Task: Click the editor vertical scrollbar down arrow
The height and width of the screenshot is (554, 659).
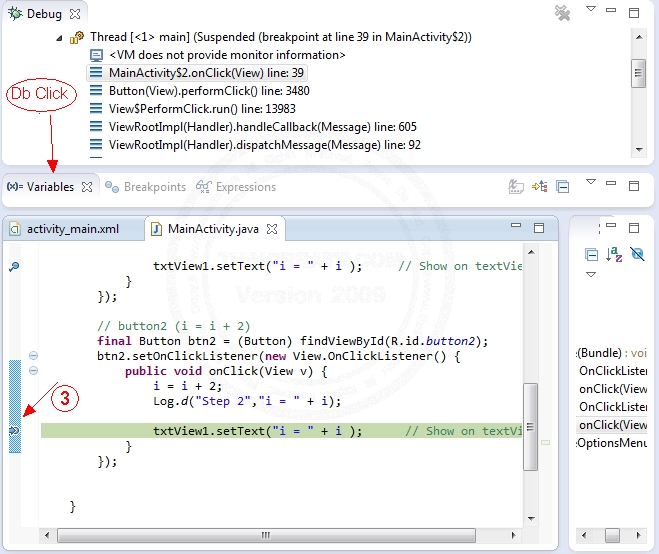Action: [531, 519]
